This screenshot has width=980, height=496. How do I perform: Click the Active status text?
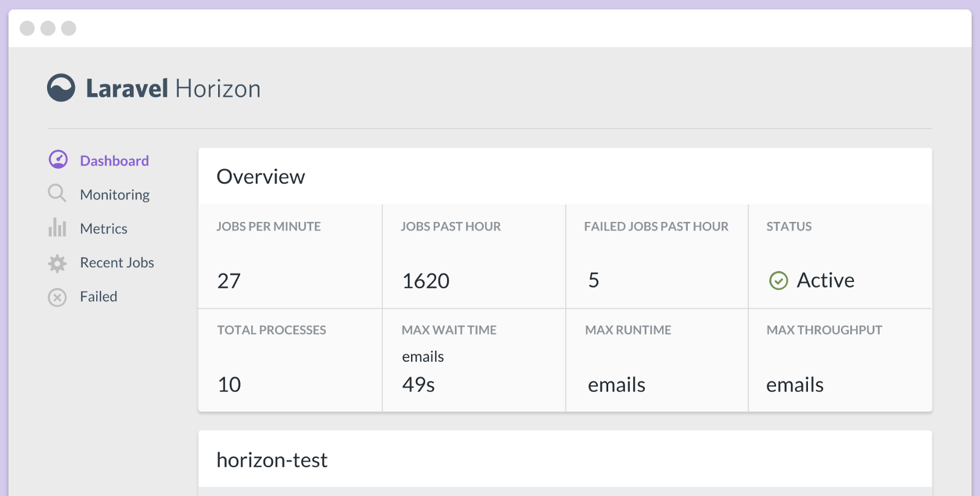826,280
